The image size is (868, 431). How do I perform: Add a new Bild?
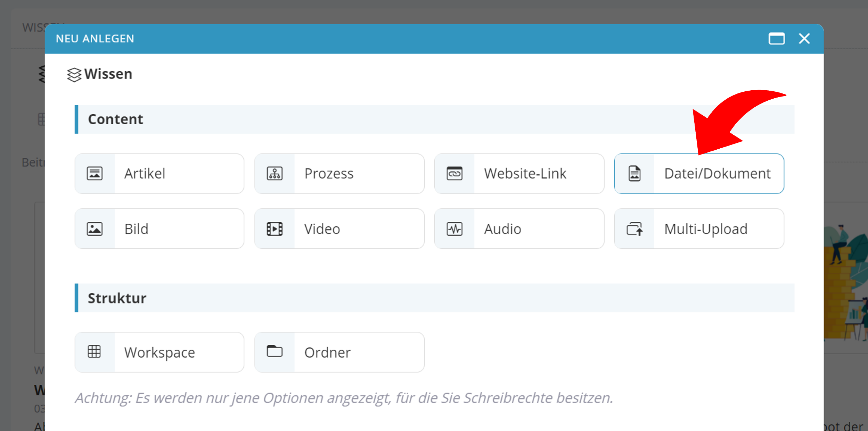[159, 229]
